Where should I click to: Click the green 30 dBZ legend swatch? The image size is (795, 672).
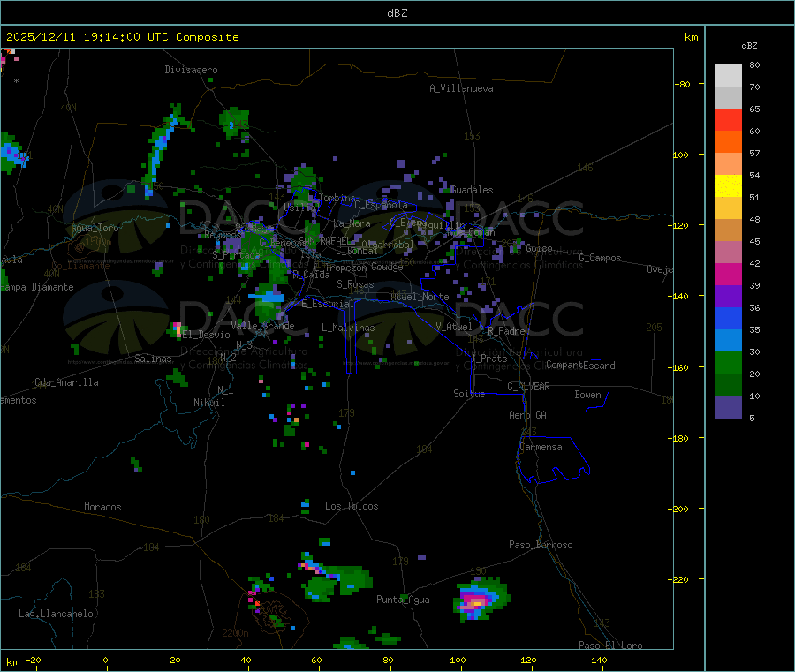click(x=728, y=362)
